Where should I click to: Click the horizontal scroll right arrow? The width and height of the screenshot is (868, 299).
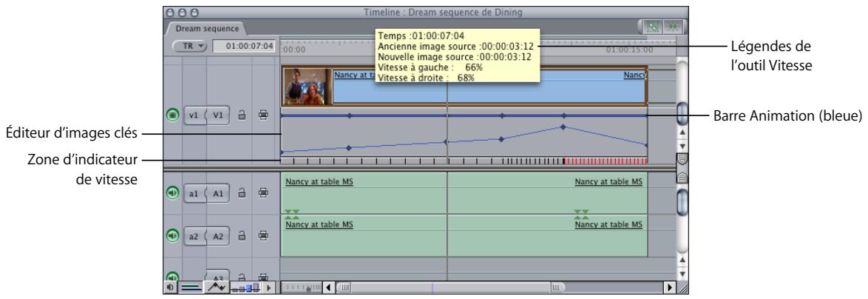(x=671, y=287)
